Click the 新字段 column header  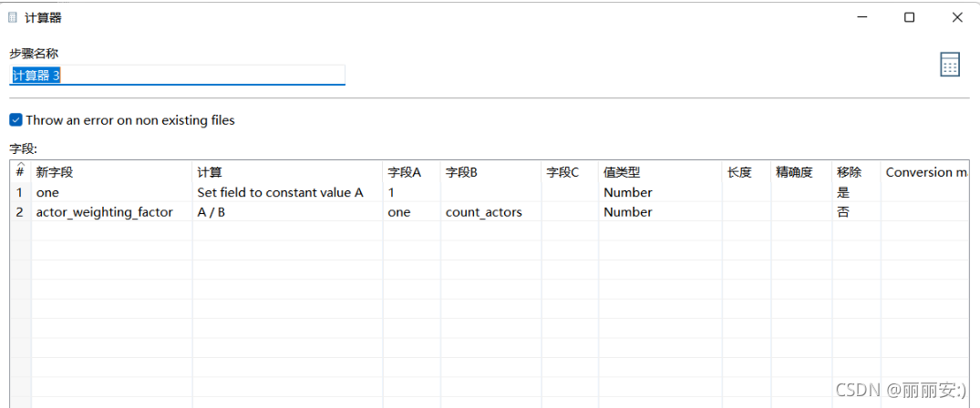coord(112,172)
